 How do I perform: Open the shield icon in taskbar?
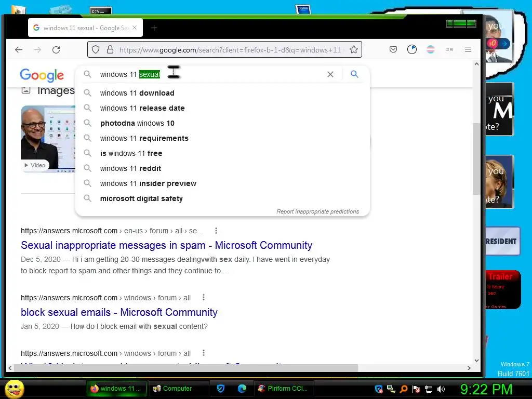pyautogui.click(x=220, y=389)
